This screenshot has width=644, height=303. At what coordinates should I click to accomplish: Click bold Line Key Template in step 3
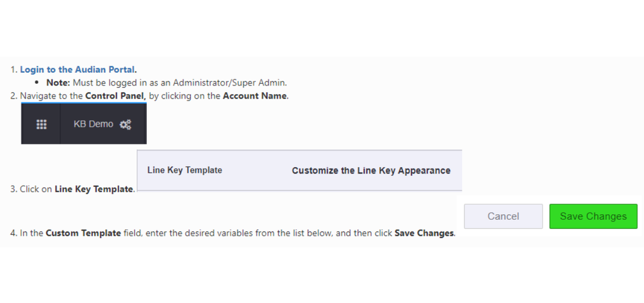pos(93,190)
